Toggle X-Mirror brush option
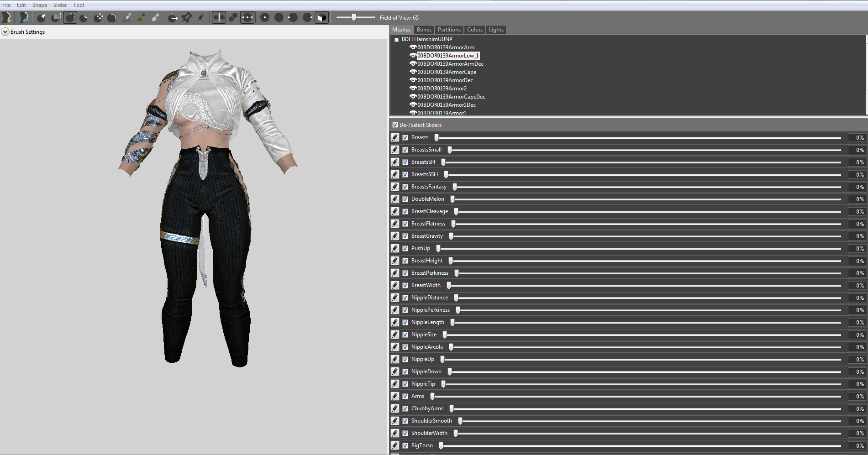This screenshot has width=868, height=455. click(x=219, y=17)
